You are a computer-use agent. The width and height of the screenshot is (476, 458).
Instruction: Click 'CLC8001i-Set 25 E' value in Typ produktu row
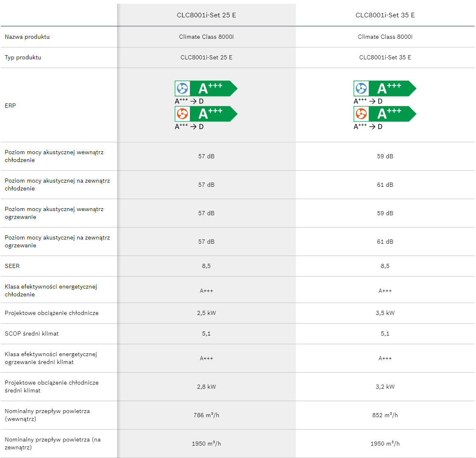[206, 57]
